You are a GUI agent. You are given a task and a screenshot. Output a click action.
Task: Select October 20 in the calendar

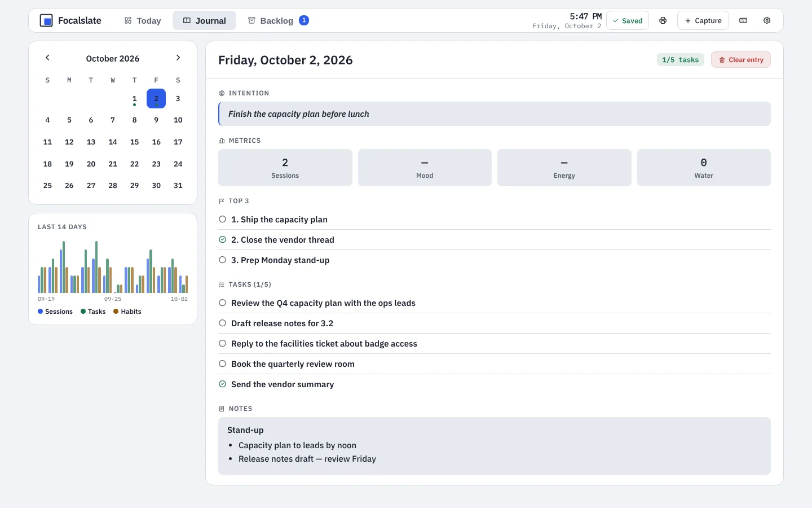[91, 164]
